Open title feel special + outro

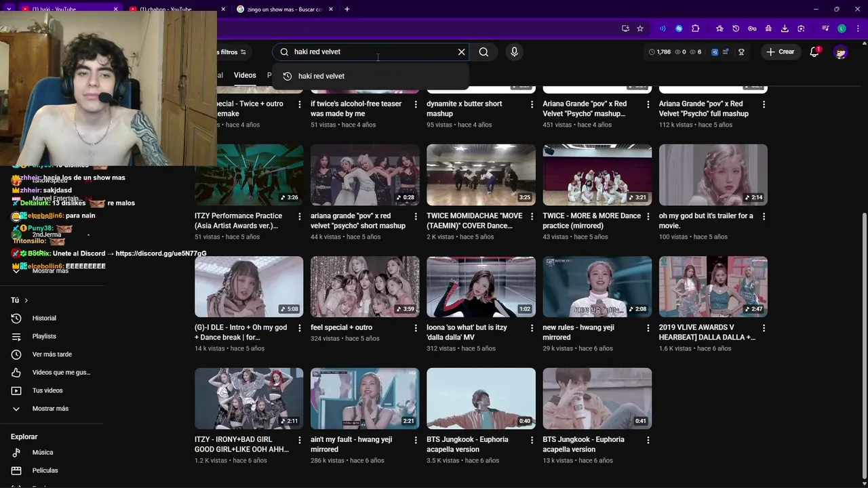tap(341, 327)
